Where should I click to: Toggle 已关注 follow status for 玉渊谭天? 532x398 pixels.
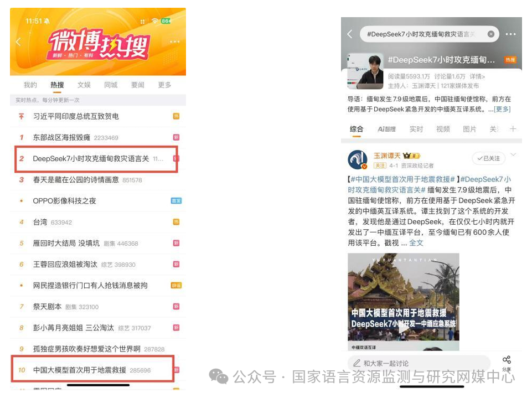[489, 158]
